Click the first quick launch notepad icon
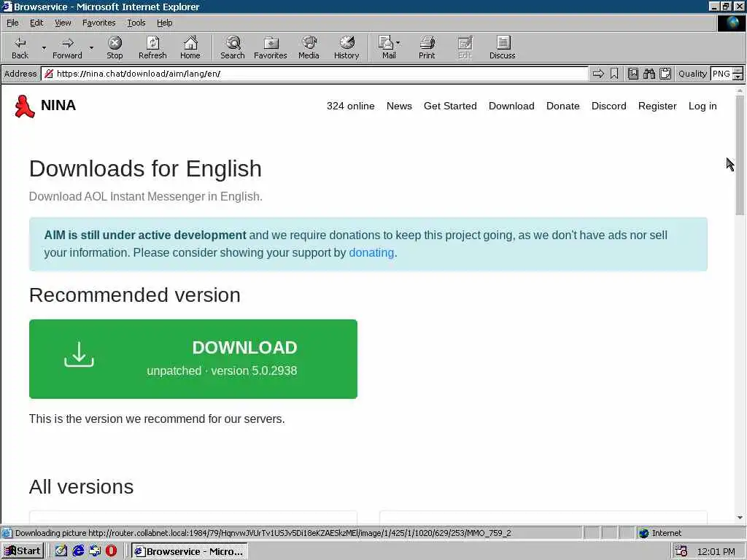 coord(61,551)
